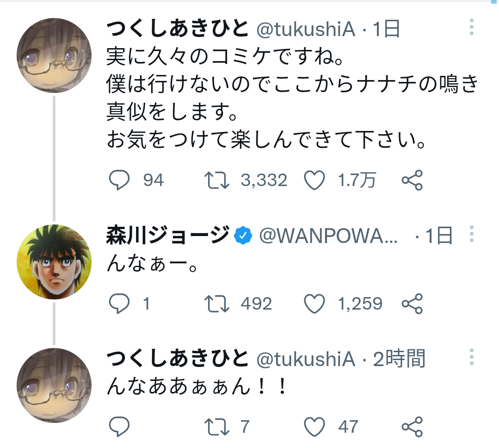
Task: Share the last tweet from 2時間 ago
Action: 412,426
